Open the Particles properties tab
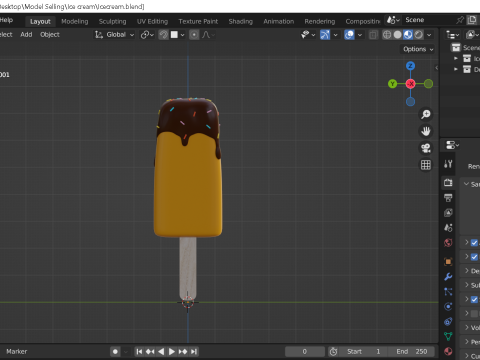Image resolution: width=480 pixels, height=360 pixels. (x=448, y=292)
